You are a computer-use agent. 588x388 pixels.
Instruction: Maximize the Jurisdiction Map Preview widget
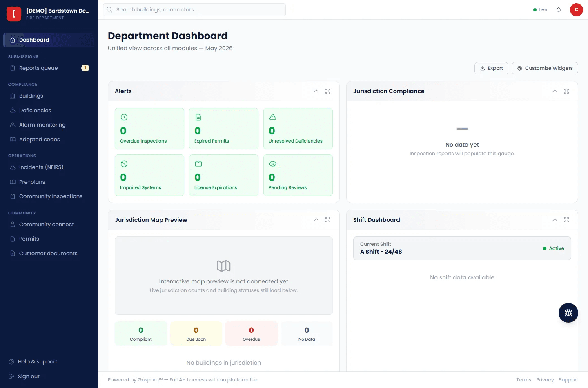click(328, 220)
